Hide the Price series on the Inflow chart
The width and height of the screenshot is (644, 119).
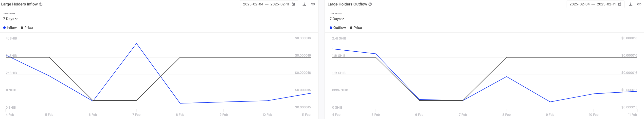[x=27, y=28]
